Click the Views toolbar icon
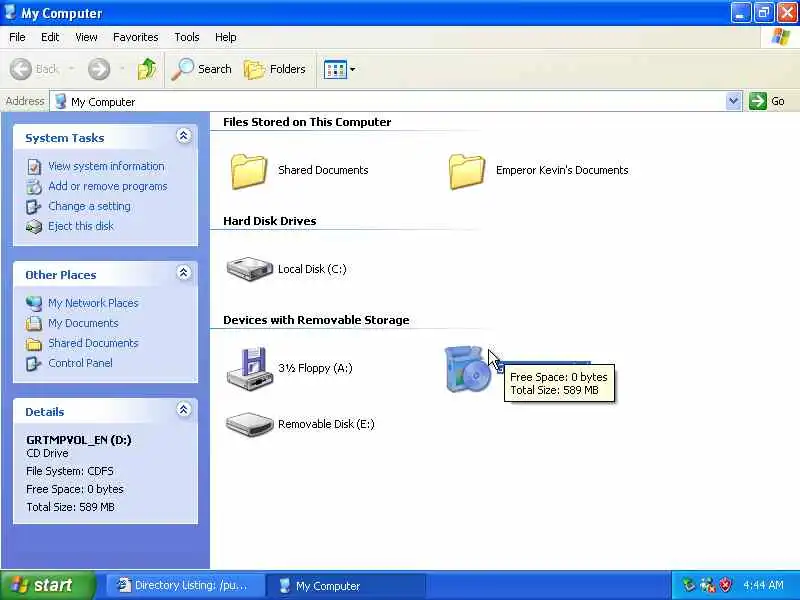Viewport: 800px width, 600px height. pyautogui.click(x=335, y=69)
